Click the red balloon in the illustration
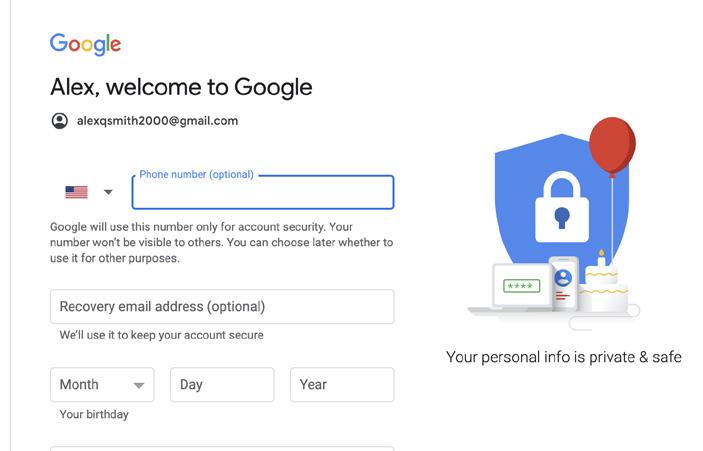The height and width of the screenshot is (451, 703). pyautogui.click(x=612, y=146)
